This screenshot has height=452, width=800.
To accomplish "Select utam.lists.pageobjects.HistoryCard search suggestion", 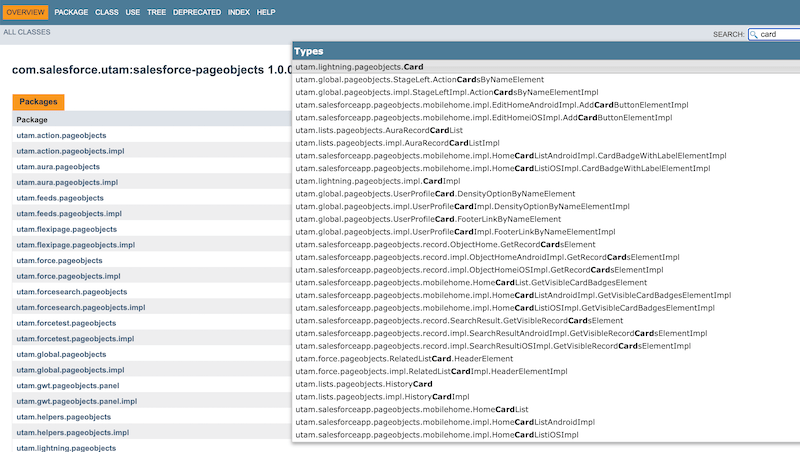I will pos(364,384).
